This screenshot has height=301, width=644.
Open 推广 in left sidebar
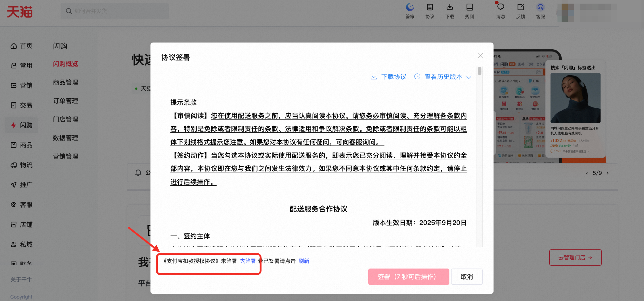coord(22,185)
